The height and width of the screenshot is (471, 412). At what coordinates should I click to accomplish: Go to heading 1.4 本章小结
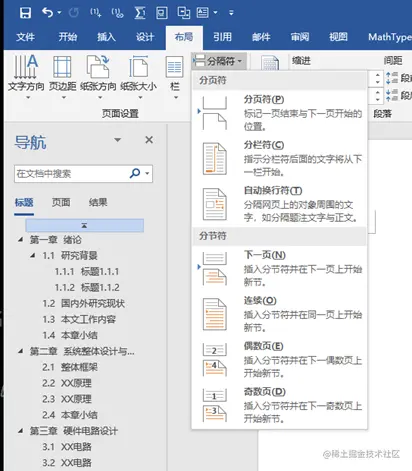pos(70,335)
